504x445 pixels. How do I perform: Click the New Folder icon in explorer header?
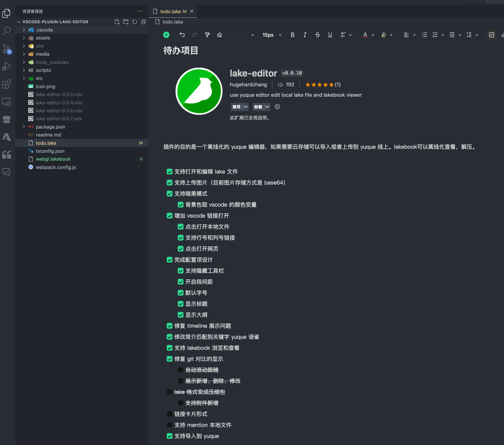click(126, 22)
